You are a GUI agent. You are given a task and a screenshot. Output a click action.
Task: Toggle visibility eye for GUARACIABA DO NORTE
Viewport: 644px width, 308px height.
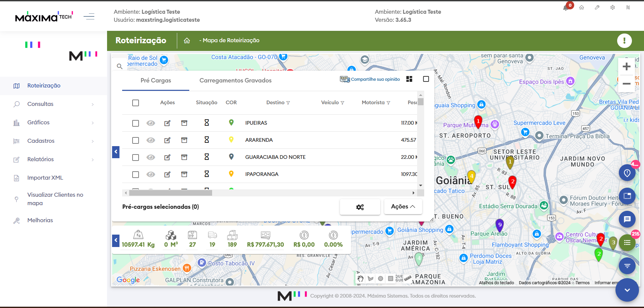tap(151, 157)
